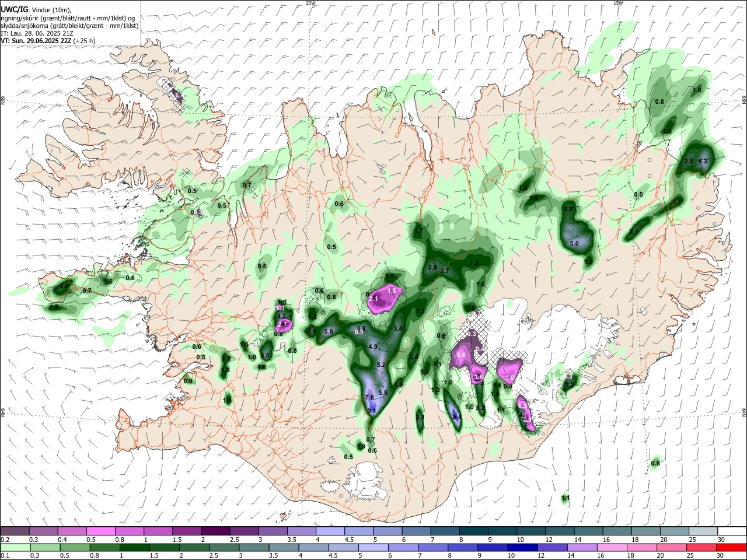Click the '4.3' precipitation value in the northeast
The image size is (747, 560).
[x=703, y=162]
